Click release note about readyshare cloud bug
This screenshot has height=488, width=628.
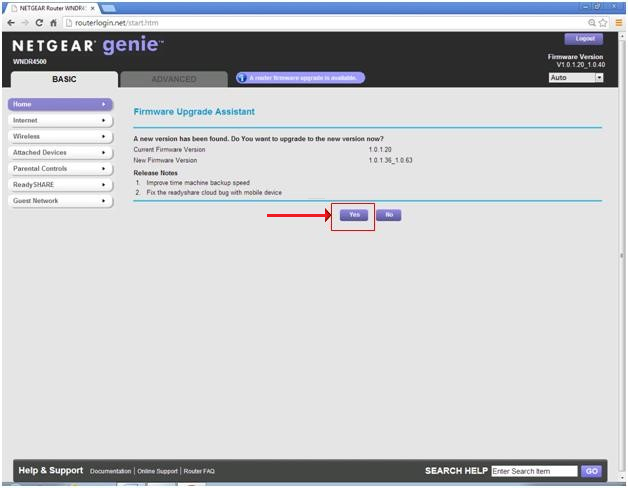pos(214,193)
